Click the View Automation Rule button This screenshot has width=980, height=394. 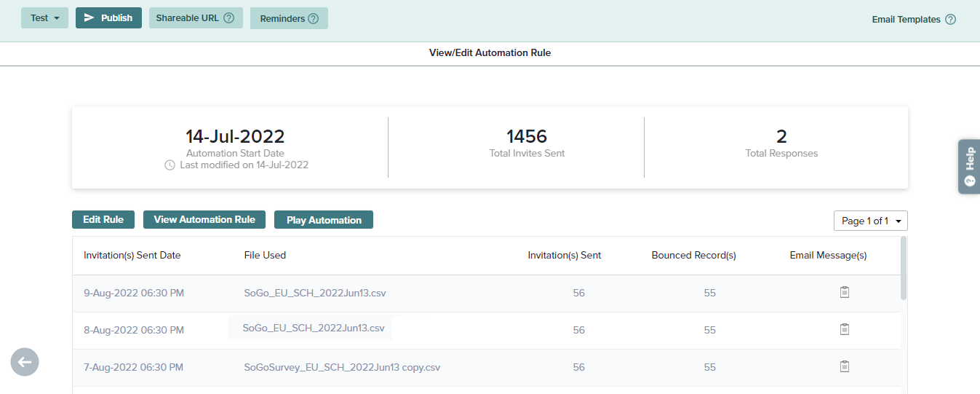204,220
